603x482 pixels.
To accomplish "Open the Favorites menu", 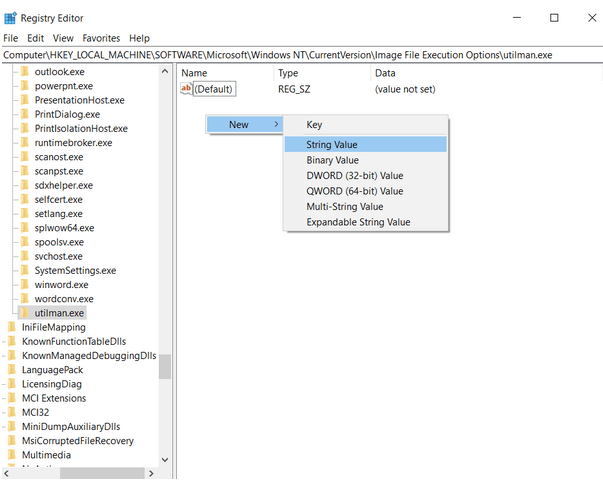I will click(x=101, y=38).
